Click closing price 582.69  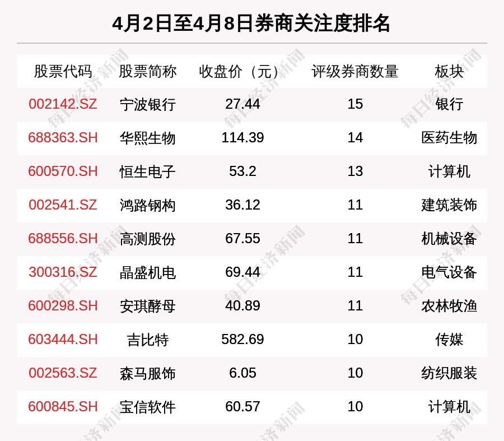242,340
